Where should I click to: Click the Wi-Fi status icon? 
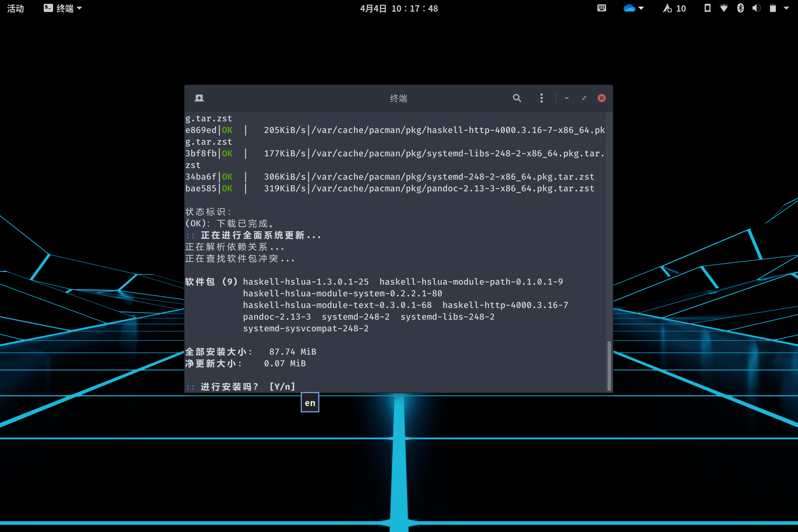(724, 8)
